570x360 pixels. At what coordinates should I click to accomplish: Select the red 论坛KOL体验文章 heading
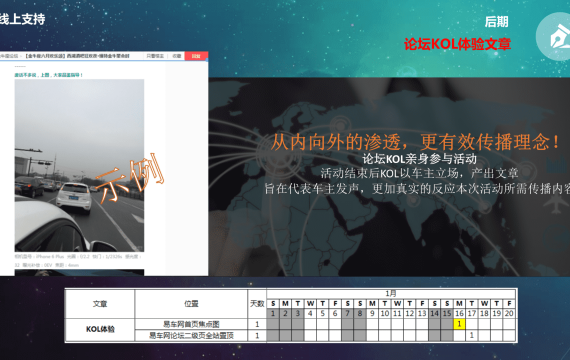pos(457,44)
